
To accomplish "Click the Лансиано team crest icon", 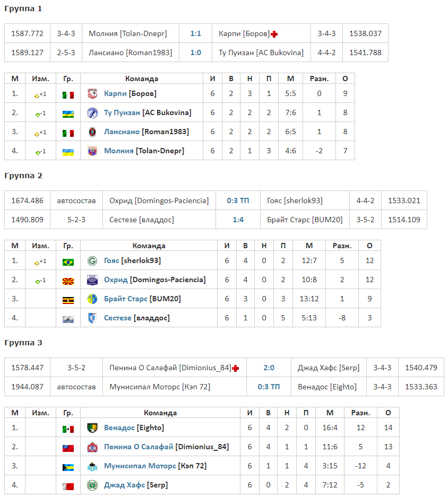I will [x=92, y=132].
